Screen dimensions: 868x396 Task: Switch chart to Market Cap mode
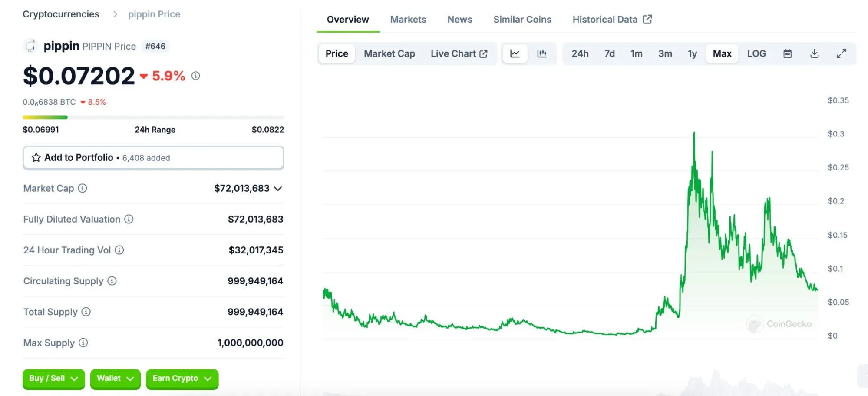click(389, 53)
